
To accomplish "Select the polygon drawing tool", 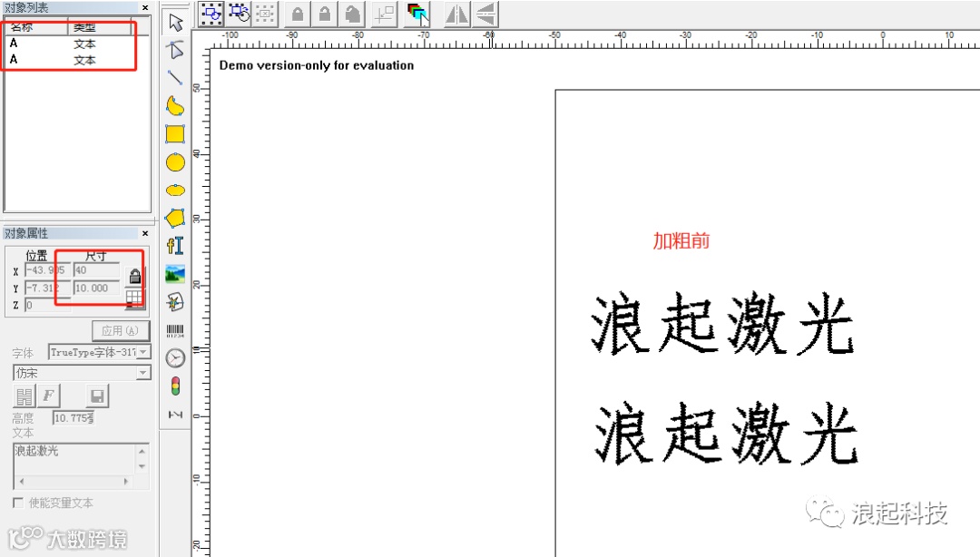I will (176, 218).
